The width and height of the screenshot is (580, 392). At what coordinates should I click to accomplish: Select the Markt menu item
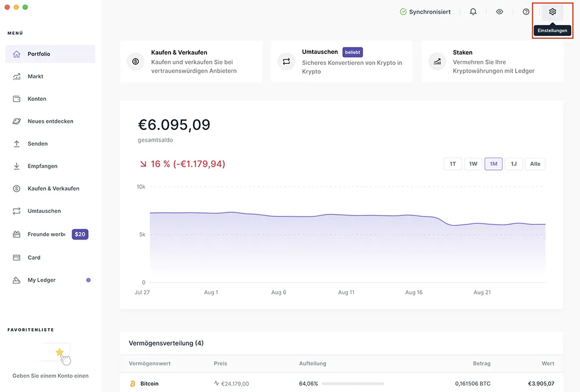50,77
